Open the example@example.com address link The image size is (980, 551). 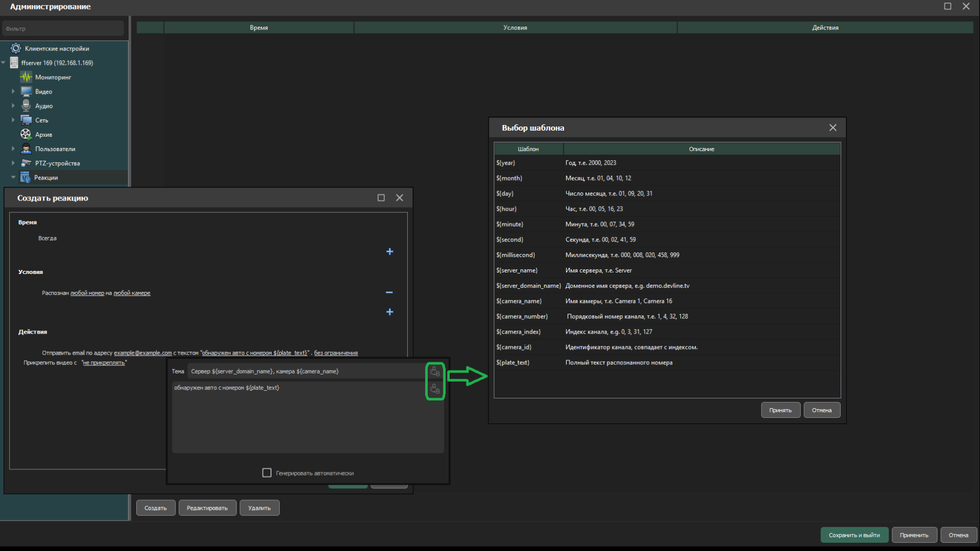tap(142, 353)
